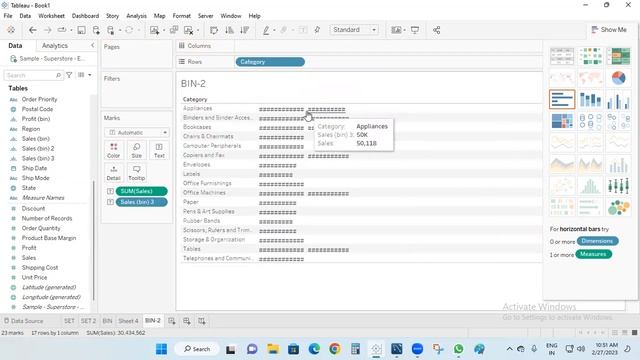
Task: Click the Windows Start button
Action: [x=161, y=349]
